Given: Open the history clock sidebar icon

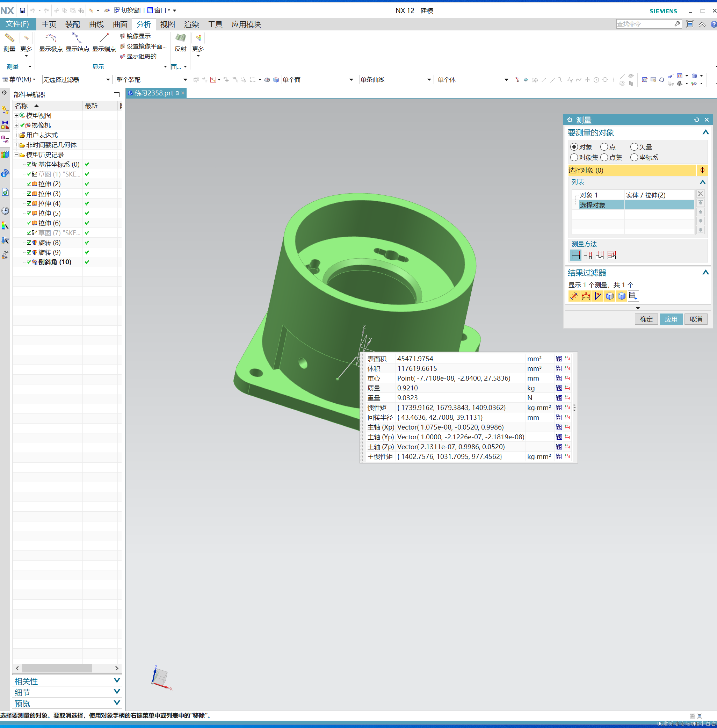Looking at the screenshot, I should click(x=5, y=211).
